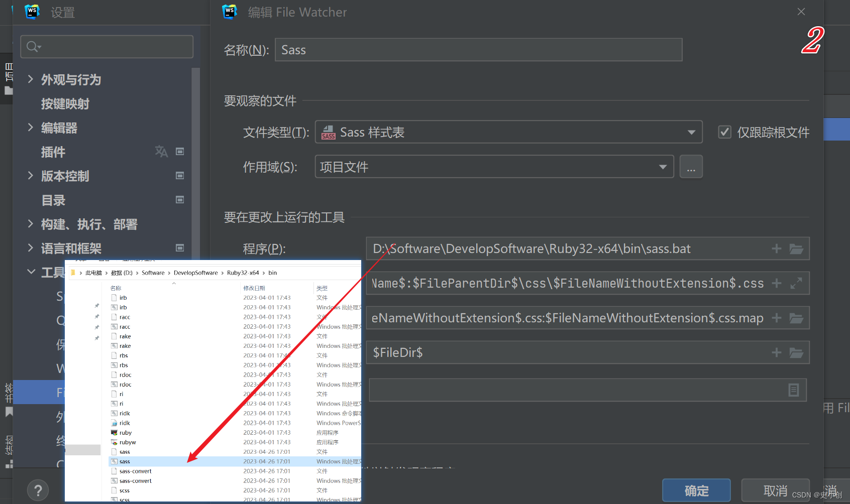Expand the 编辑器 settings node
Screen dimensions: 850x504
pos(31,127)
